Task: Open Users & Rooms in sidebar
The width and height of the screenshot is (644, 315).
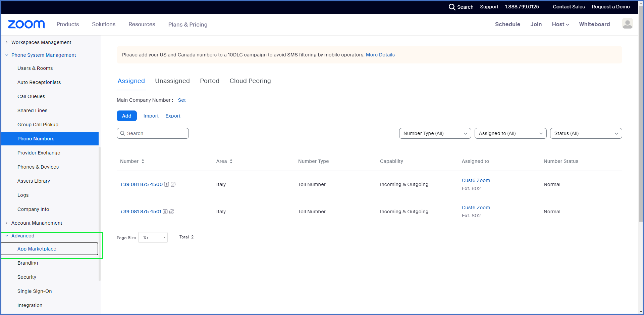Action: (35, 68)
